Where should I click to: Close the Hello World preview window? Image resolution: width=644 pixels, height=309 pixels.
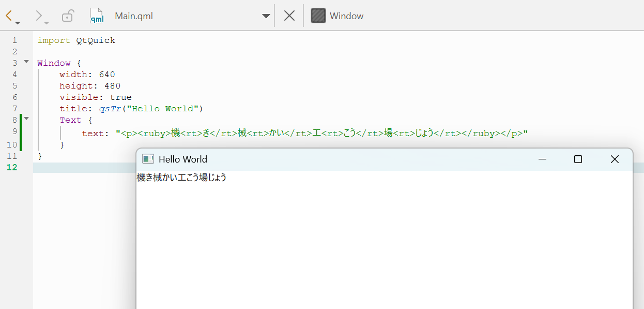(x=614, y=159)
